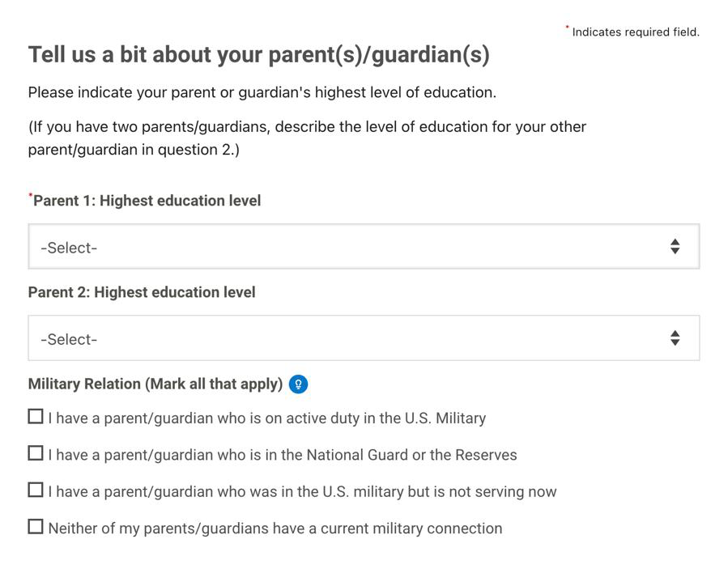Click the Parent 2 dropdown up-down arrow icon
This screenshot has width=728, height=569.
click(x=675, y=338)
